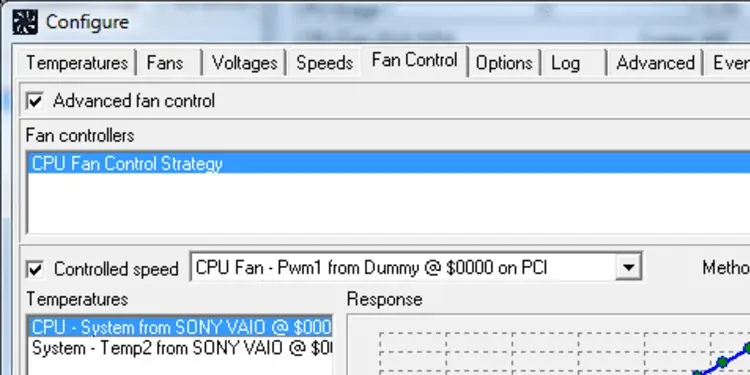Select System - Temp2 from SONY VAIO entry
This screenshot has height=375, width=750.
181,348
